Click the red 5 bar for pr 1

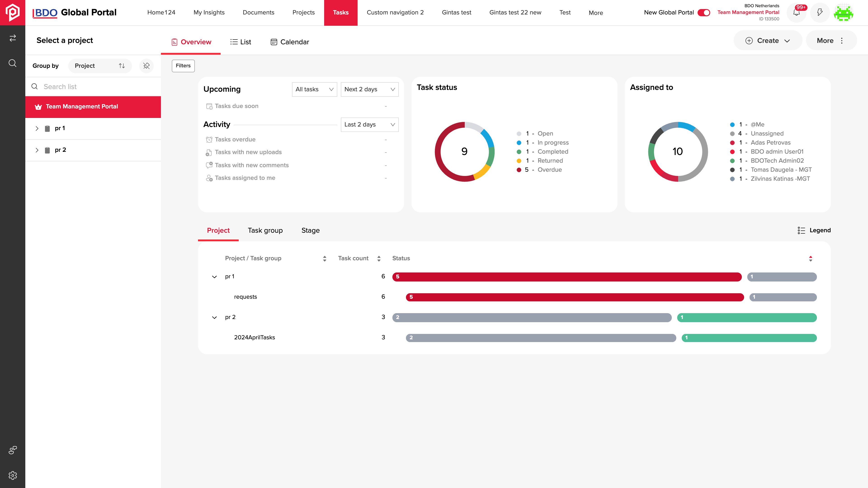(x=567, y=277)
